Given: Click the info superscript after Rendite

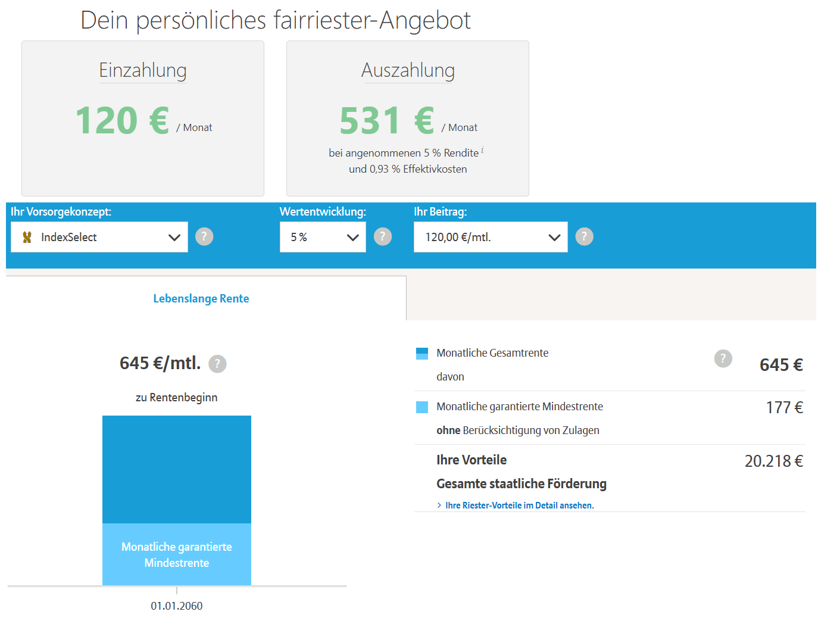Looking at the screenshot, I should coord(482,151).
